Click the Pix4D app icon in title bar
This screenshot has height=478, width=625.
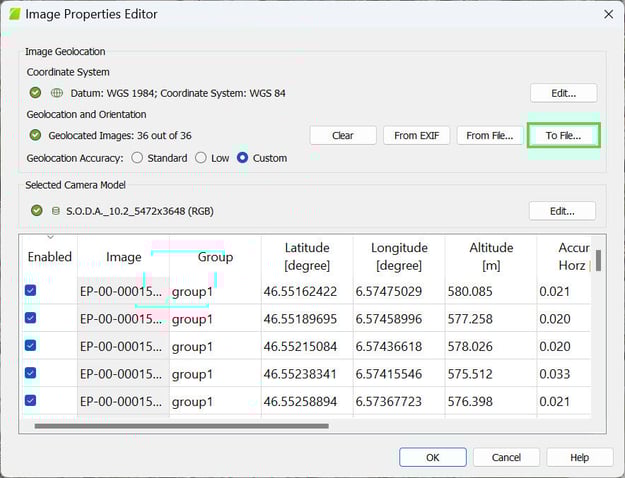point(15,14)
